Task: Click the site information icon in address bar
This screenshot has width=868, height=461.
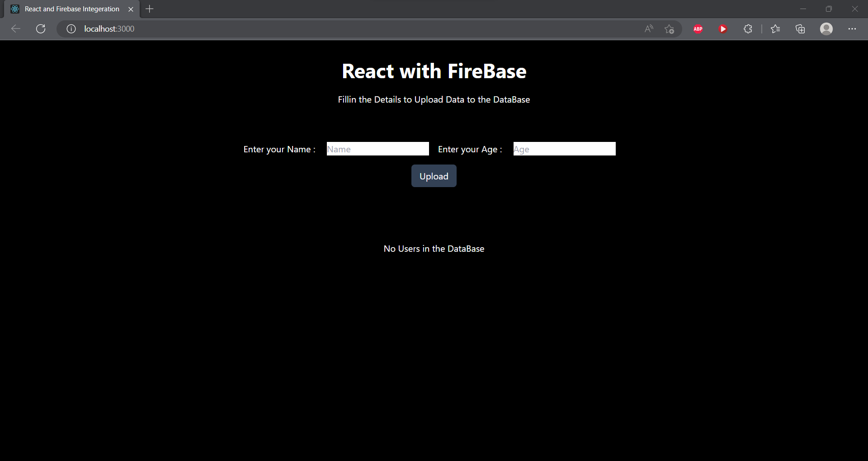Action: [71, 28]
